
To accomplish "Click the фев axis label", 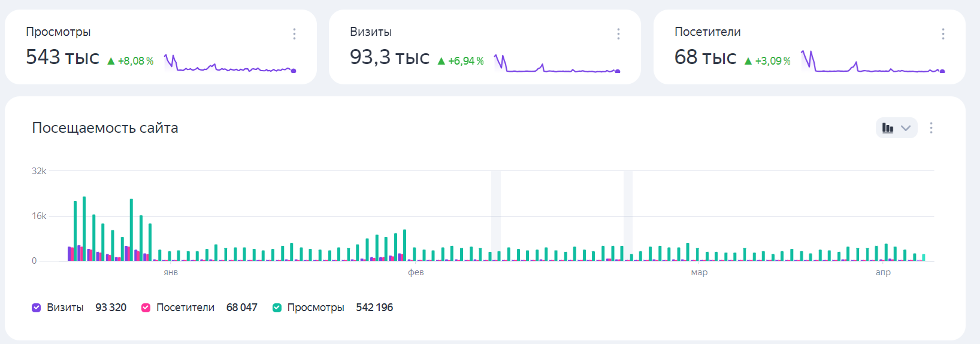I will click(x=416, y=272).
